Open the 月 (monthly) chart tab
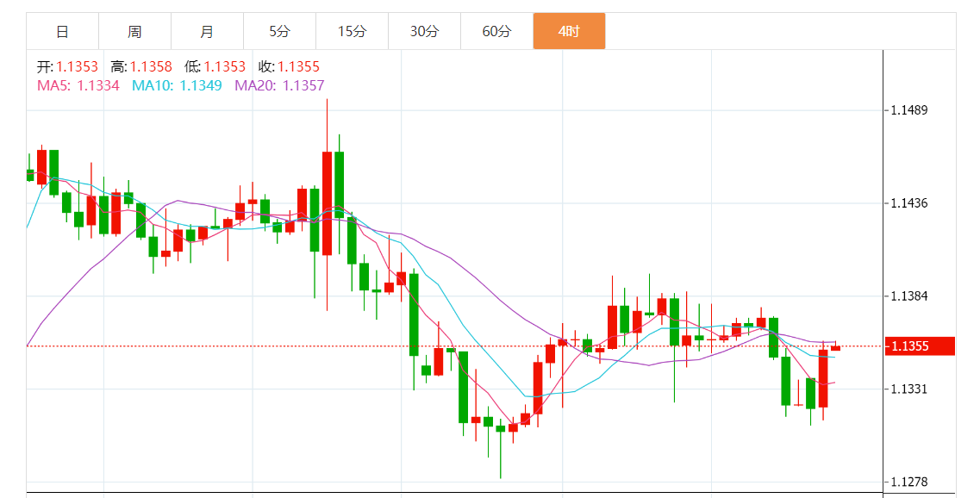The image size is (980, 498). tap(207, 32)
